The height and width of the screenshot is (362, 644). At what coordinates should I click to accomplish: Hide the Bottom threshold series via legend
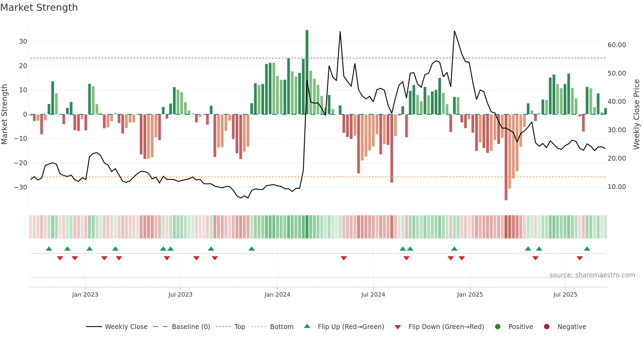click(272, 327)
